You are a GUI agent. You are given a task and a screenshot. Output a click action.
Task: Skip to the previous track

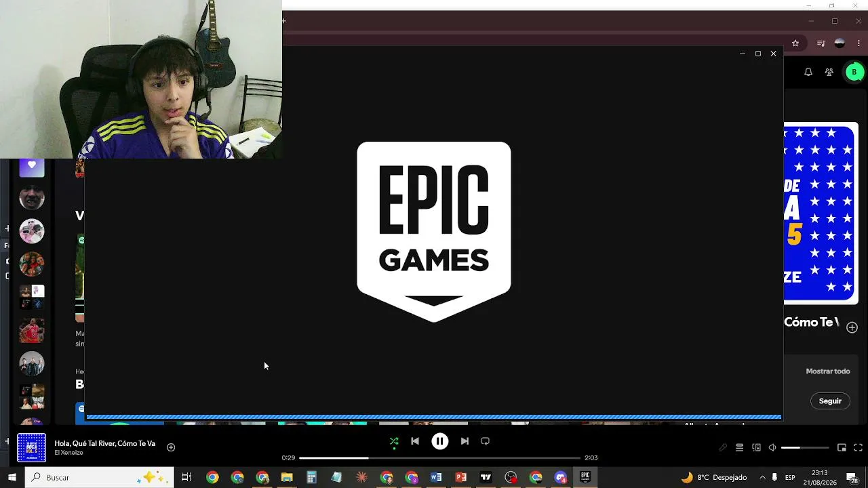(415, 441)
